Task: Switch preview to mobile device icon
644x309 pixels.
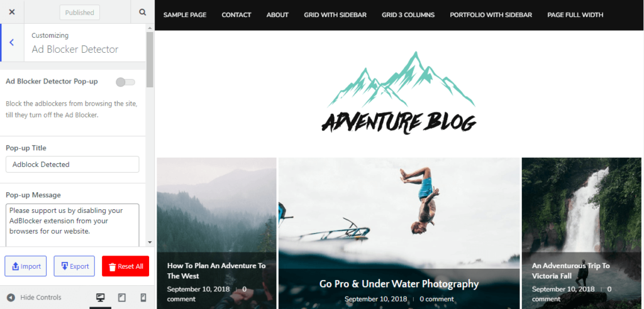Action: [143, 298]
